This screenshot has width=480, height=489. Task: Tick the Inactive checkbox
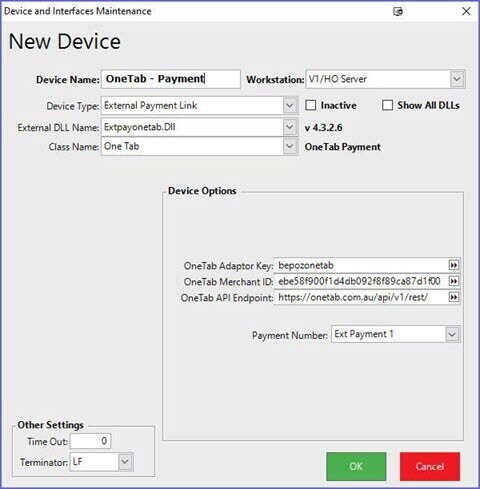(x=311, y=105)
